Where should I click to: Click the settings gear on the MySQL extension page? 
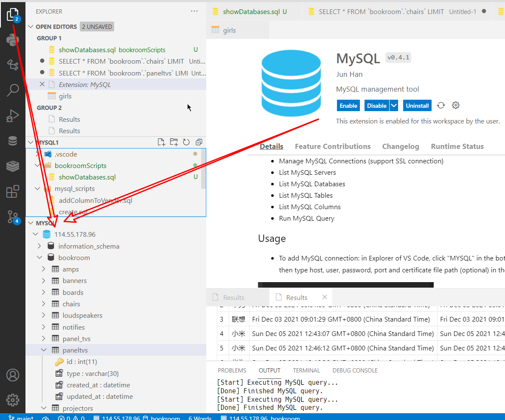click(455, 105)
